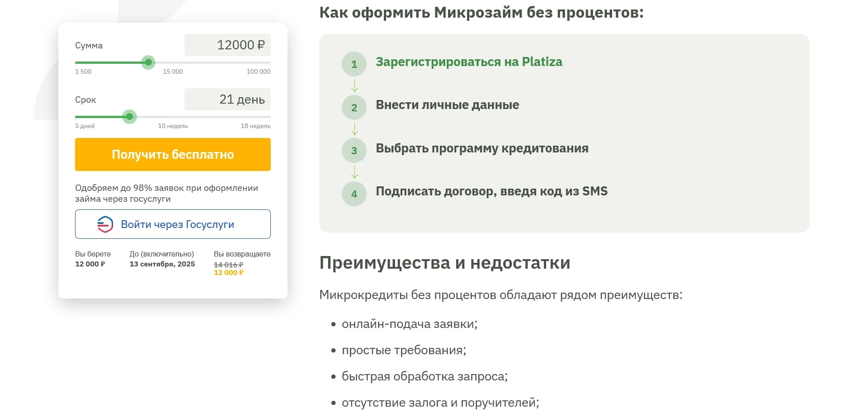Select step 3 circle icon

tap(354, 151)
